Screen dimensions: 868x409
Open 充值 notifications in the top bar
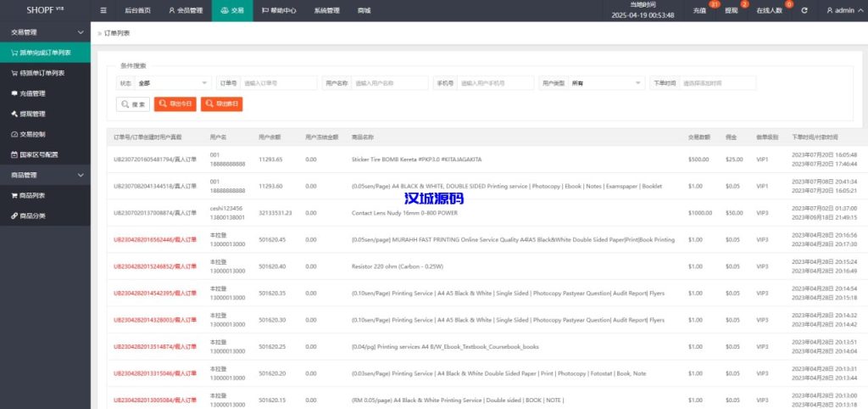pyautogui.click(x=699, y=11)
